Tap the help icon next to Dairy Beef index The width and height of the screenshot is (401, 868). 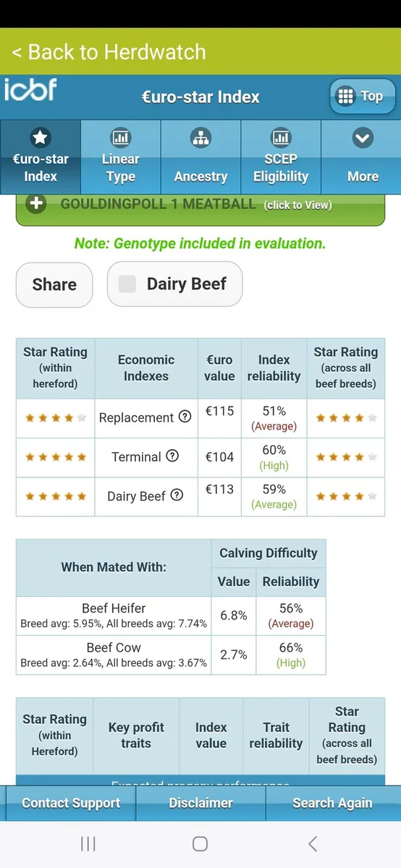(177, 495)
